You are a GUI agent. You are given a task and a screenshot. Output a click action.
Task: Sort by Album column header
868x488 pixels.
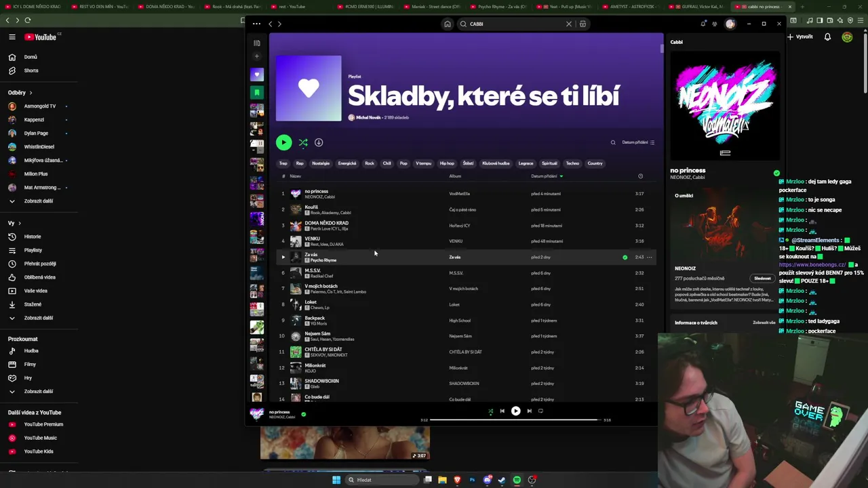(455, 176)
